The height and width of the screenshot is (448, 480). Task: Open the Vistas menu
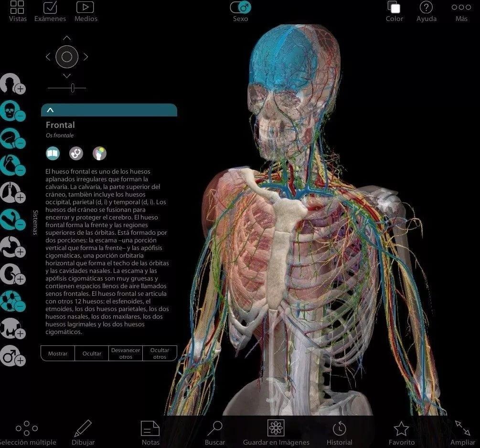click(18, 11)
